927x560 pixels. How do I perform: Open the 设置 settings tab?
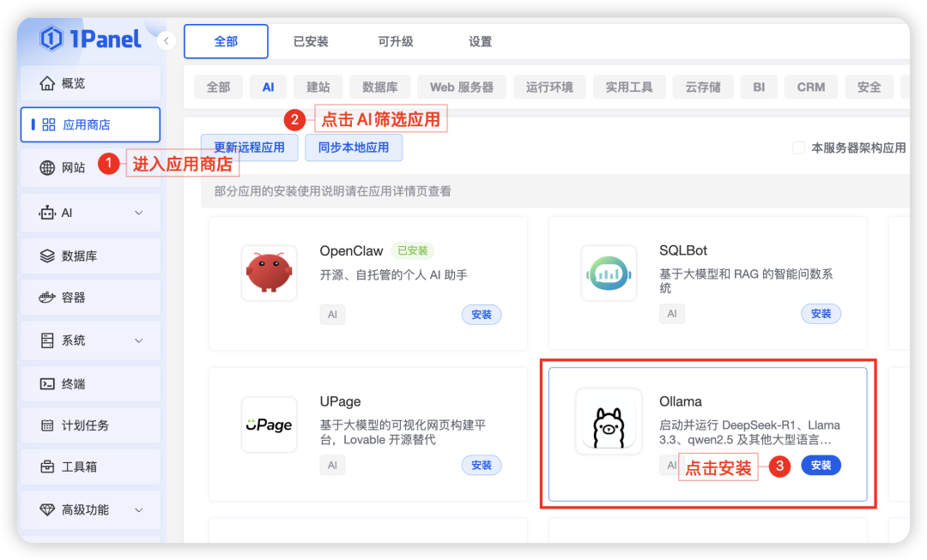pos(480,40)
